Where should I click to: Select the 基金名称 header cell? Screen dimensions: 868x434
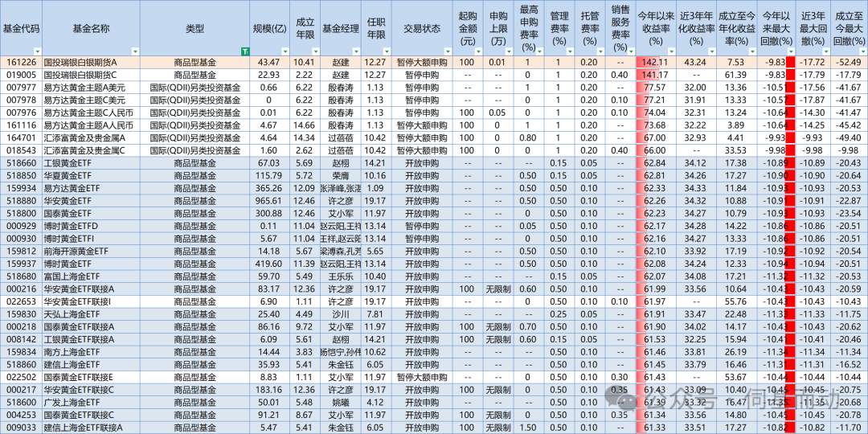[91, 28]
